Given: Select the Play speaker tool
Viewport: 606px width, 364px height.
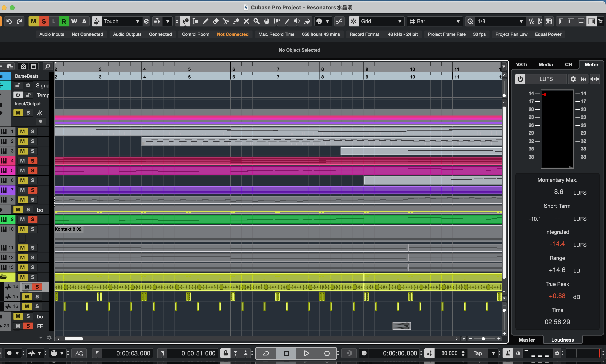Looking at the screenshot, I should 297,21.
